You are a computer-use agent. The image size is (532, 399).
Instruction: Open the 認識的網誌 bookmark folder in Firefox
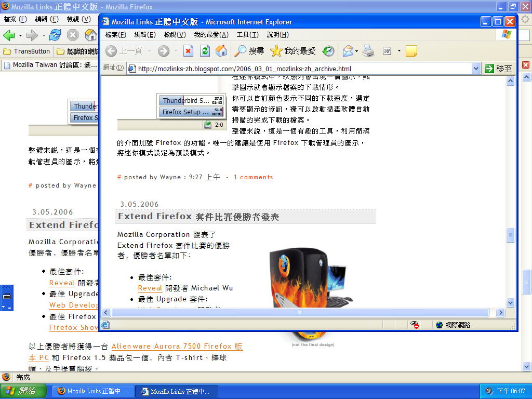(77, 51)
